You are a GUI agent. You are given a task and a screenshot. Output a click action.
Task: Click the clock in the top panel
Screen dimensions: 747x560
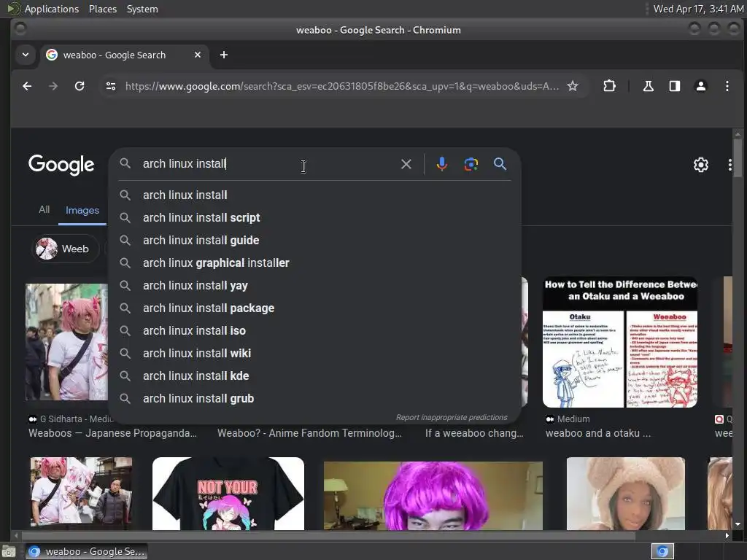point(698,9)
